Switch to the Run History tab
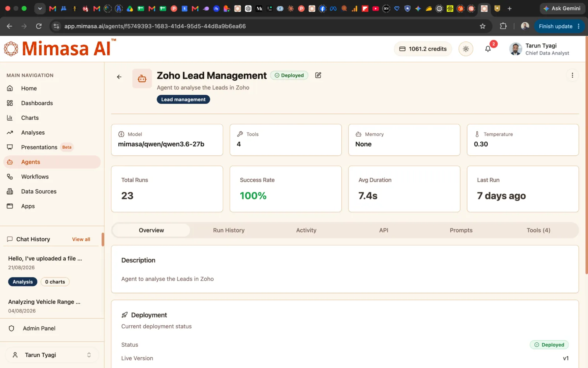This screenshot has height=368, width=588. click(229, 230)
